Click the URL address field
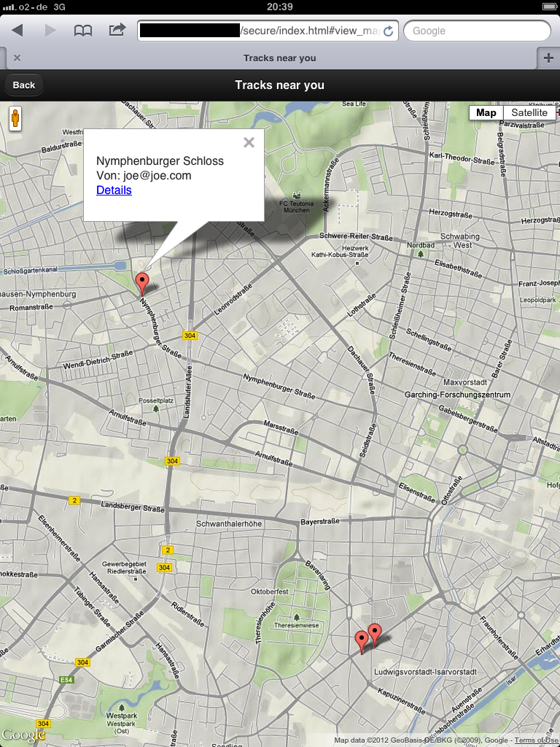This screenshot has height=747, width=560. pyautogui.click(x=268, y=31)
